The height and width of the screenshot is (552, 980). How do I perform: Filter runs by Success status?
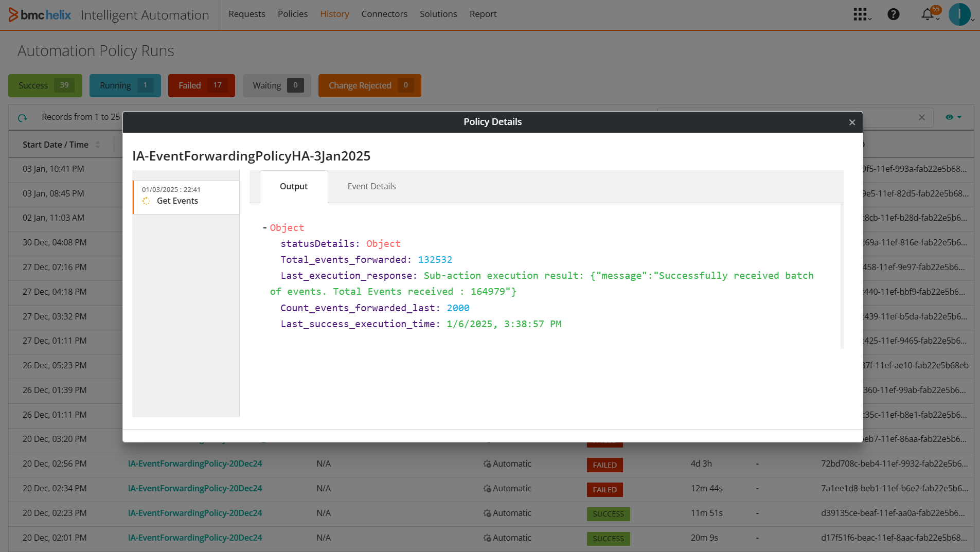click(45, 85)
